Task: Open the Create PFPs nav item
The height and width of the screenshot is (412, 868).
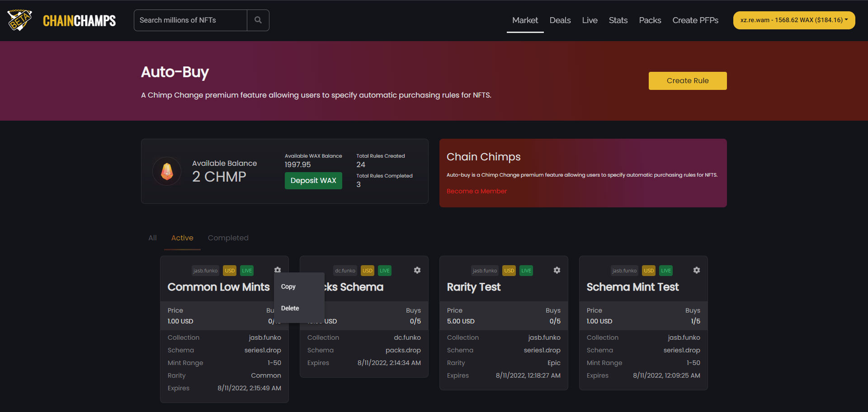Action: click(x=695, y=20)
